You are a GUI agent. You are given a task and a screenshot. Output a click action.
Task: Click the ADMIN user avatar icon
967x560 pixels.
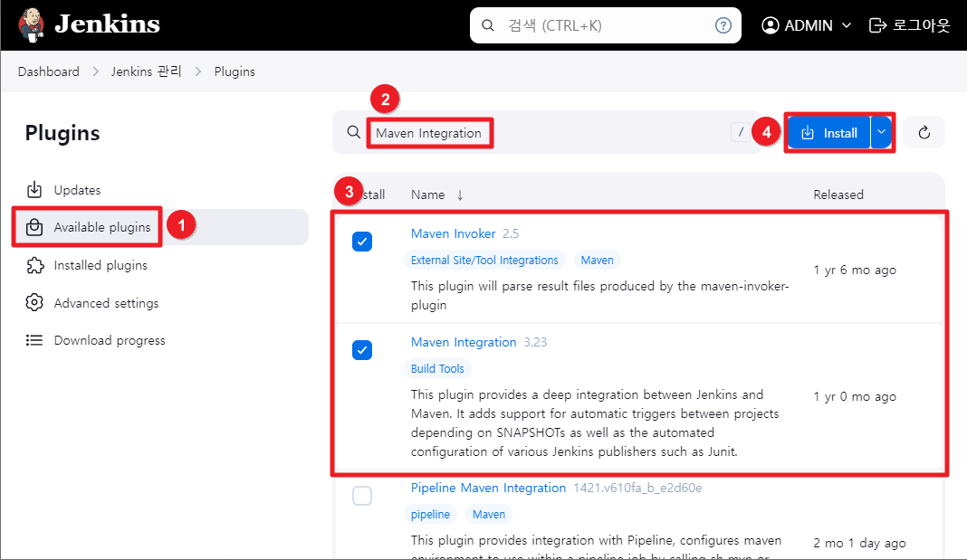click(771, 25)
